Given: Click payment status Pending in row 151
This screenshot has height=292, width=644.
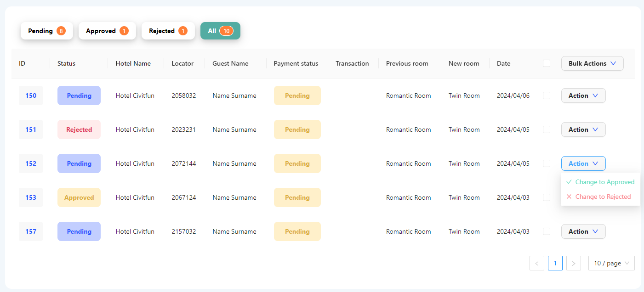Looking at the screenshot, I should click(x=297, y=129).
